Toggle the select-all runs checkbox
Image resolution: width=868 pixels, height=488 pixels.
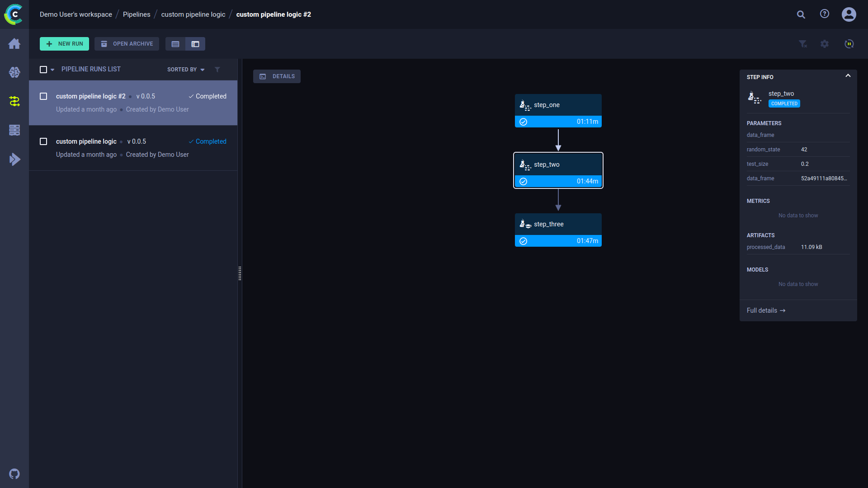(x=43, y=70)
